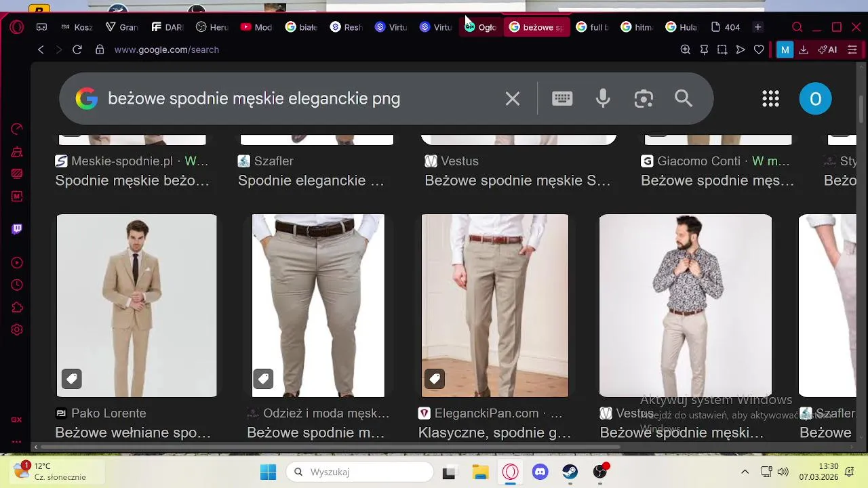Open the Google on-screen keyboard icon
The height and width of the screenshot is (488, 868).
(x=562, y=98)
